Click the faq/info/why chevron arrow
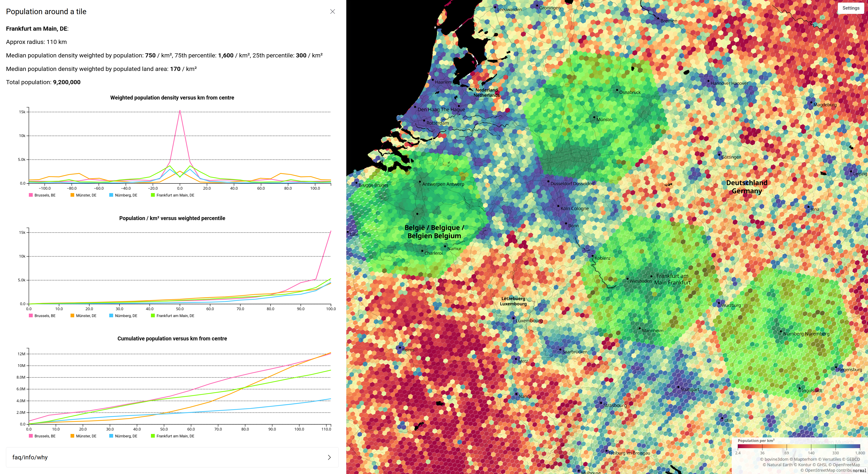This screenshot has height=474, width=868. (x=329, y=457)
